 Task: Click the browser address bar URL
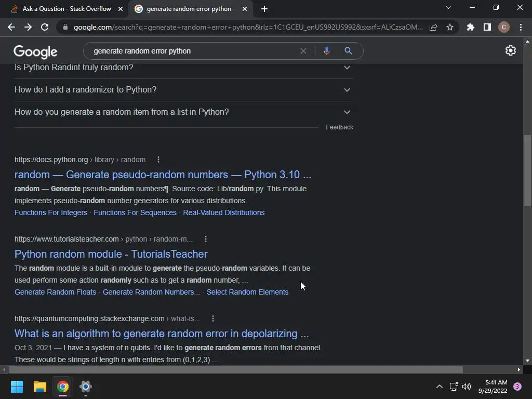pyautogui.click(x=248, y=27)
